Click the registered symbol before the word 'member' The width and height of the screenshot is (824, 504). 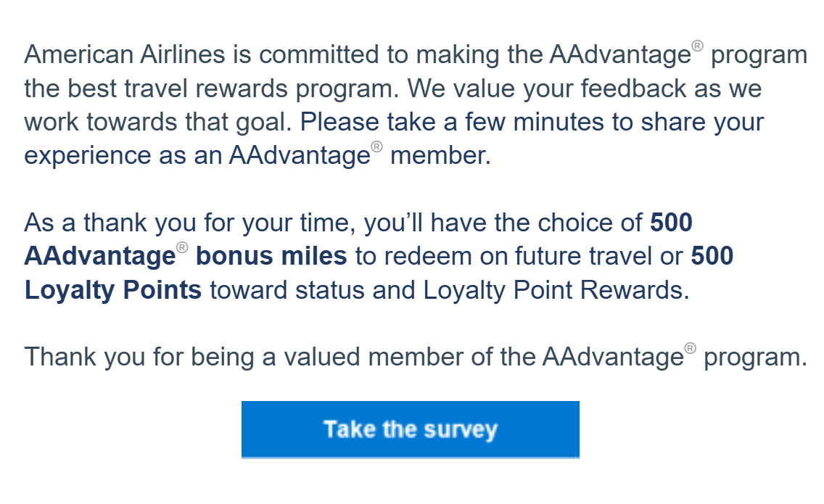point(376,148)
